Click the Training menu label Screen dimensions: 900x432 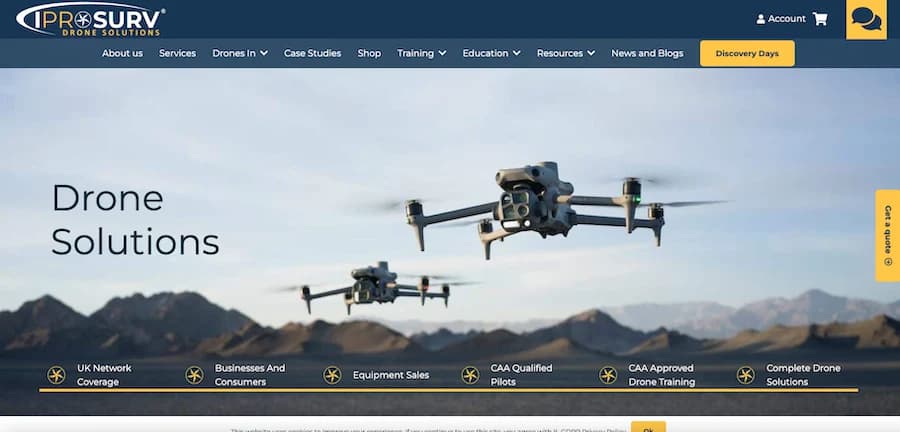(415, 53)
